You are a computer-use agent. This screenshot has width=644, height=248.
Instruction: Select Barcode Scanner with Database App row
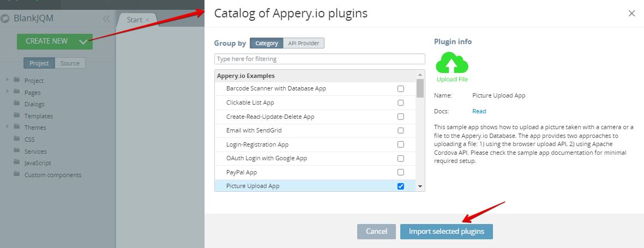315,89
